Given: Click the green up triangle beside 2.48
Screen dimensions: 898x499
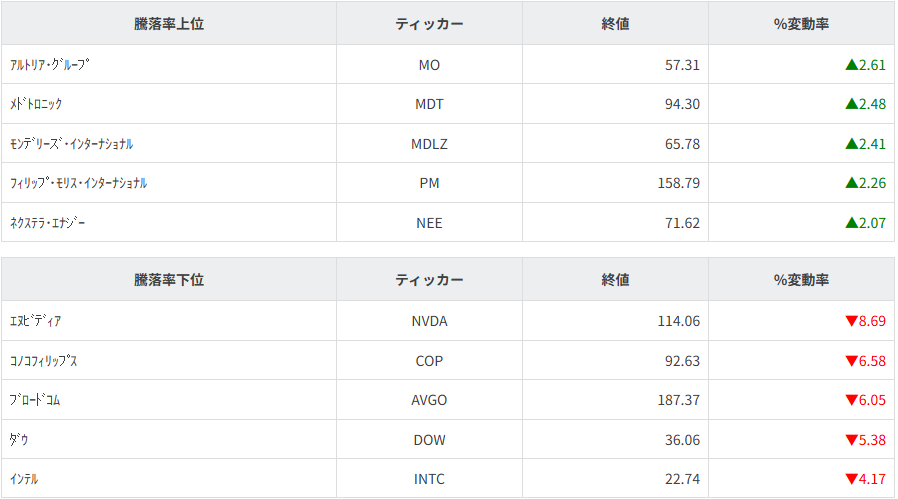Looking at the screenshot, I should [x=851, y=104].
